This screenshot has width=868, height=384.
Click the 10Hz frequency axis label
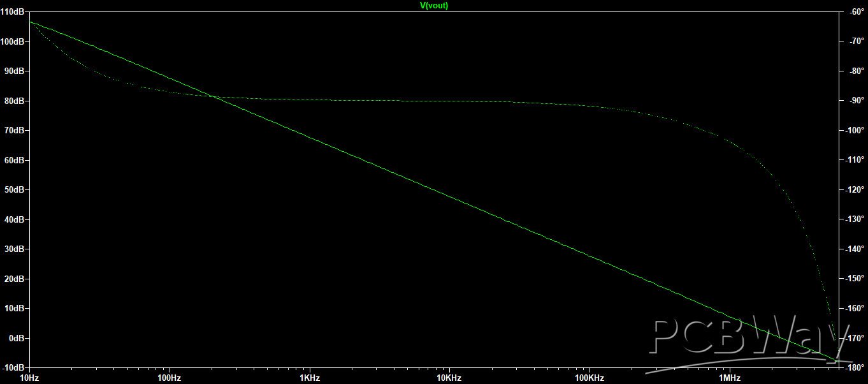point(29,378)
